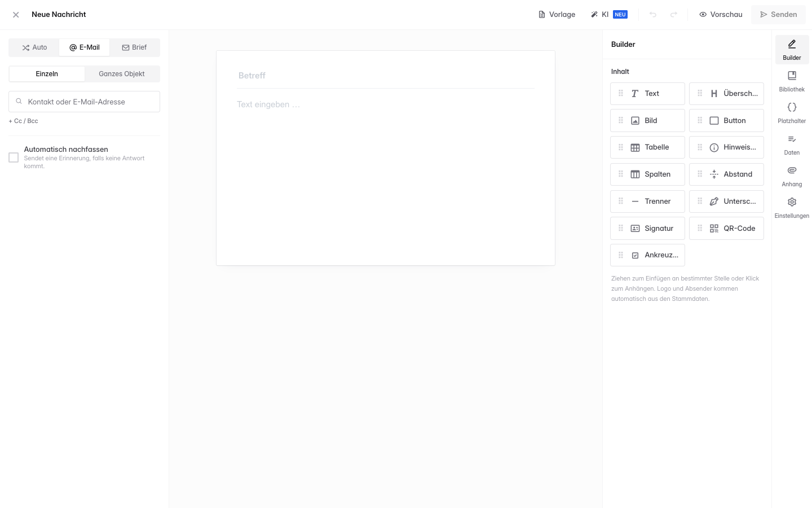The image size is (812, 508).
Task: Insert a Signatur block
Action: coord(647,229)
